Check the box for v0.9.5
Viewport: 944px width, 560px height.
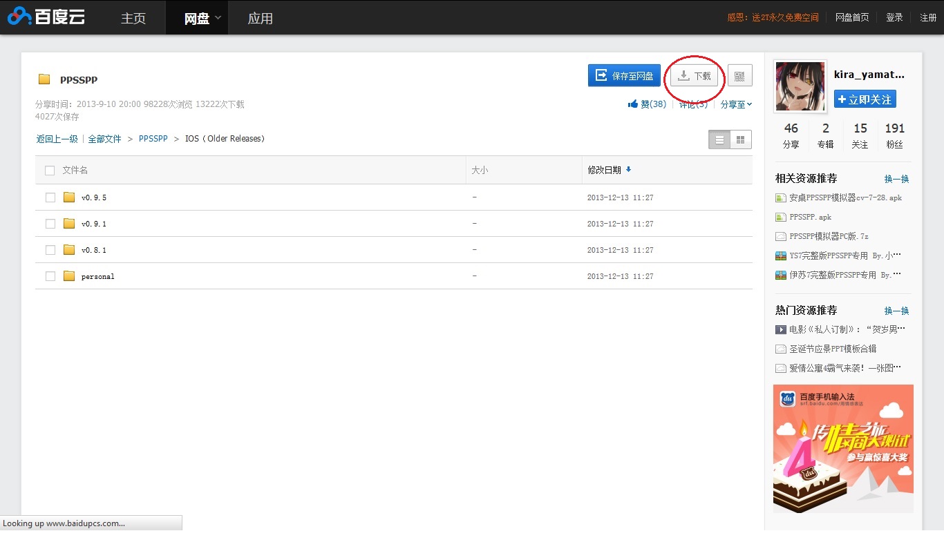click(x=50, y=197)
